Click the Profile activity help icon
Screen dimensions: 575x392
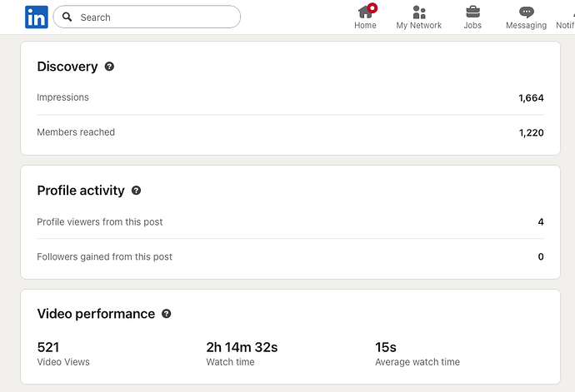coord(136,191)
